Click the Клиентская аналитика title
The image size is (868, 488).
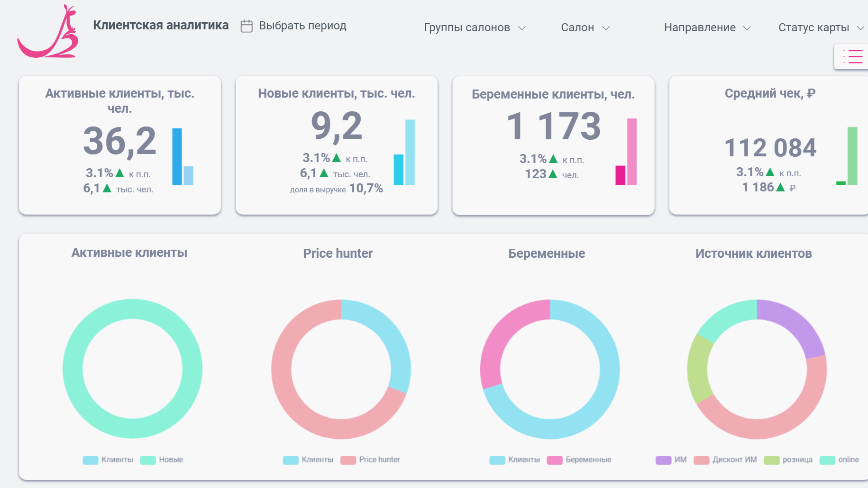click(161, 25)
